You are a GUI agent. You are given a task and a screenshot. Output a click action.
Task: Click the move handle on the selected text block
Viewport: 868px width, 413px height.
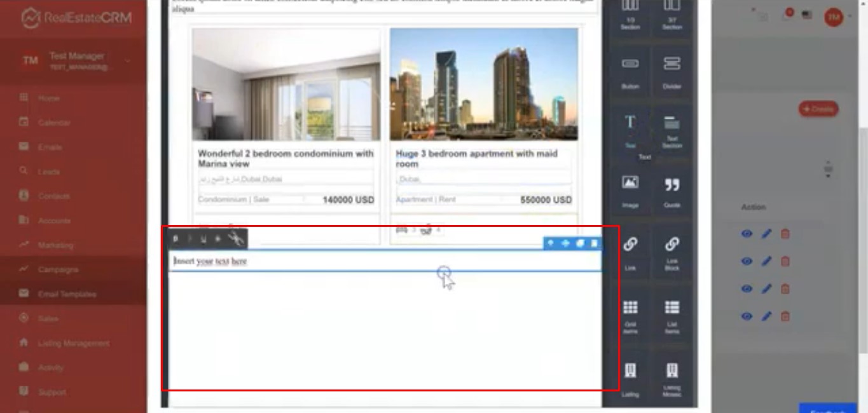(565, 243)
